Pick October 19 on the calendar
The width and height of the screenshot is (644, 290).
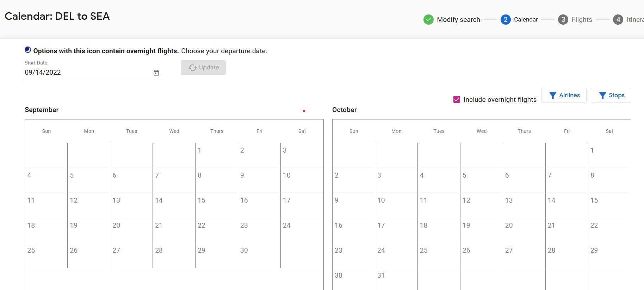click(x=482, y=230)
